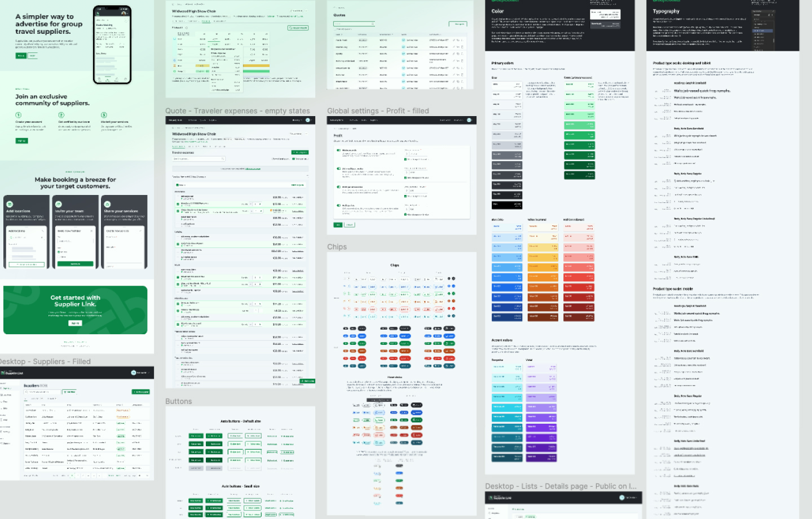Image resolution: width=812 pixels, height=519 pixels.
Task: Click the lightest blue swatch under Blue heading
Action: (x=507, y=227)
